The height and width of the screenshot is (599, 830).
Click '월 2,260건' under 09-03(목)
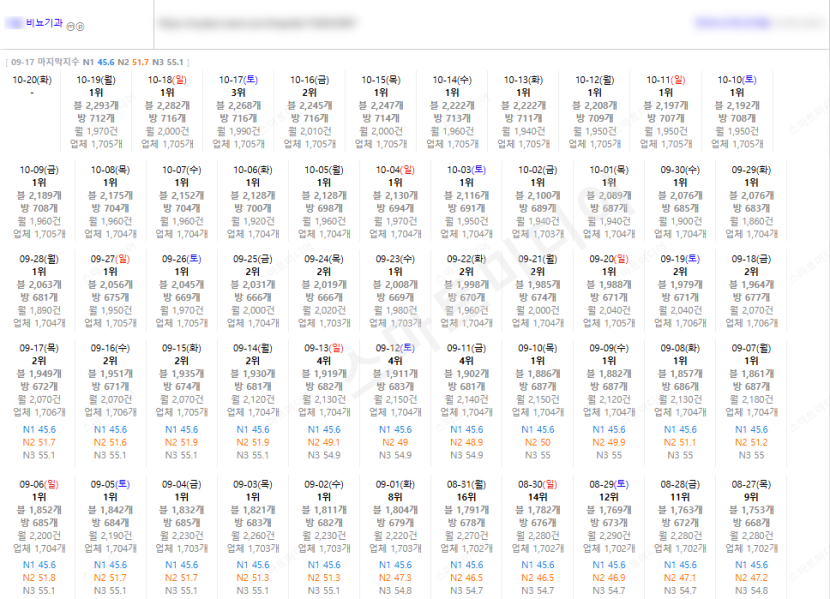[252, 536]
